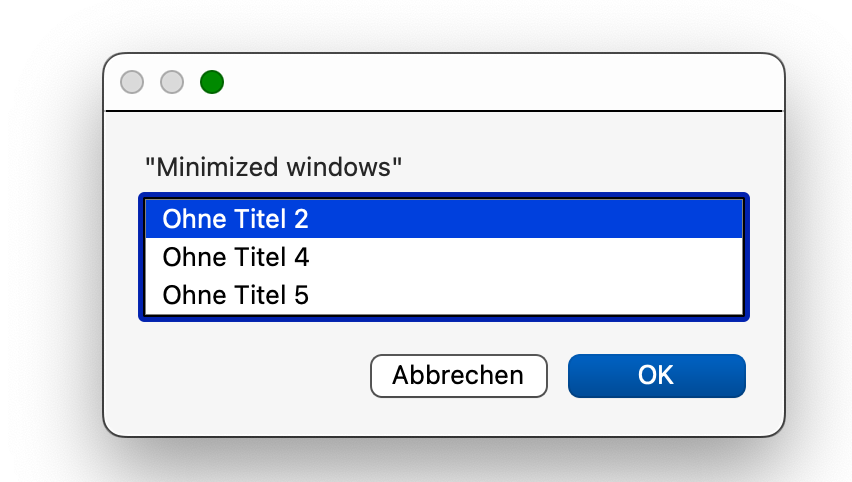Click the leftmost gray close window button
This screenshot has height=482, width=852.
point(132,82)
